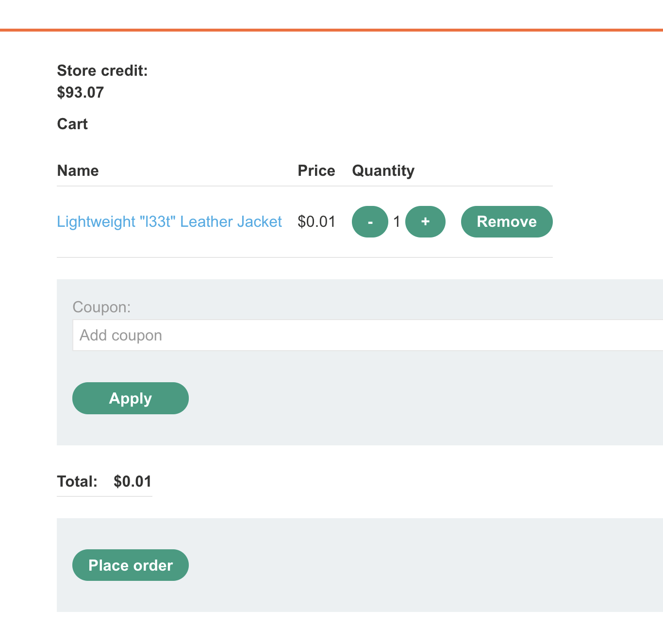Click the Store credit label
This screenshot has width=663, height=644.
[102, 71]
